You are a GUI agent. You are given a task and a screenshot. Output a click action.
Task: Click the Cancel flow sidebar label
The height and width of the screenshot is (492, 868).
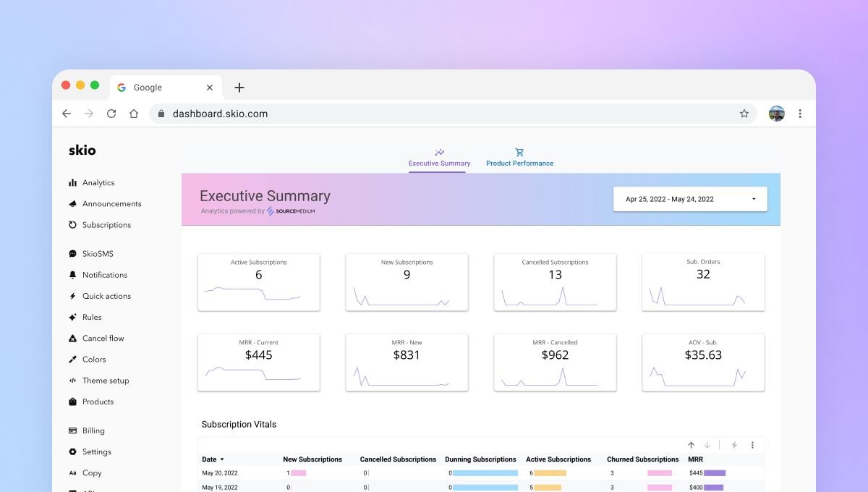click(x=103, y=338)
